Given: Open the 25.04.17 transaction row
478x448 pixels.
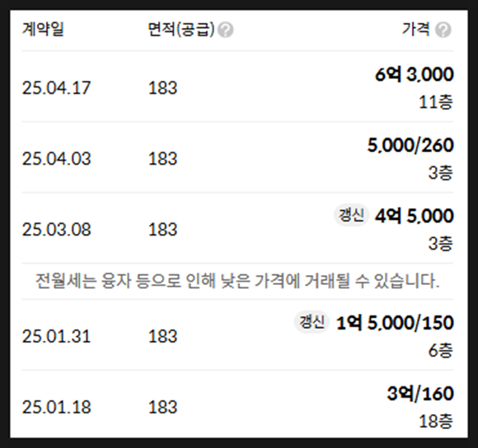Looking at the screenshot, I should pos(237,86).
